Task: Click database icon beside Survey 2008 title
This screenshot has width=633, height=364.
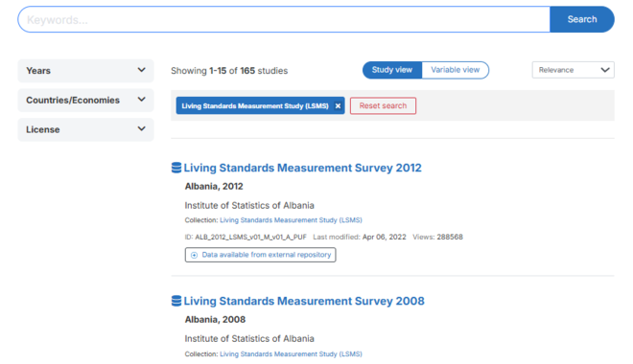Action: [x=176, y=301]
